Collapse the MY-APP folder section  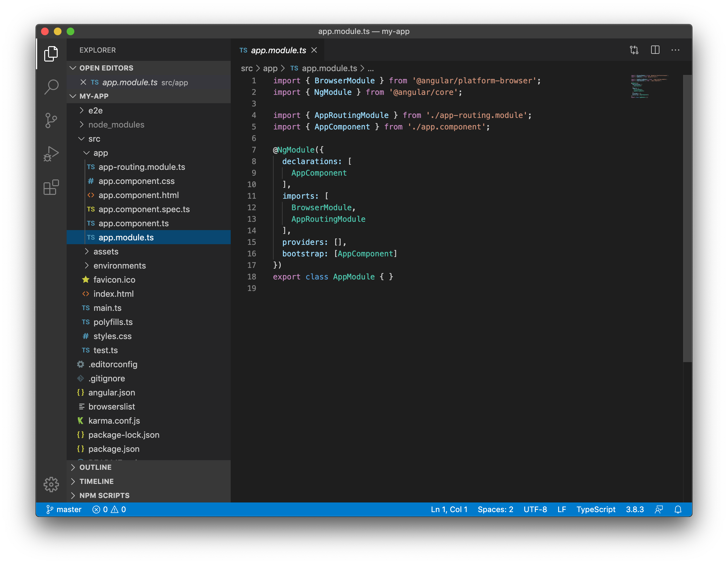click(x=149, y=96)
